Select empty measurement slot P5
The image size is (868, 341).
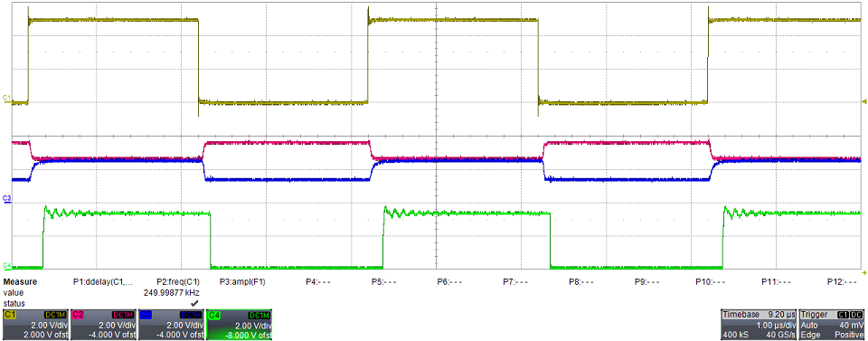click(x=383, y=282)
